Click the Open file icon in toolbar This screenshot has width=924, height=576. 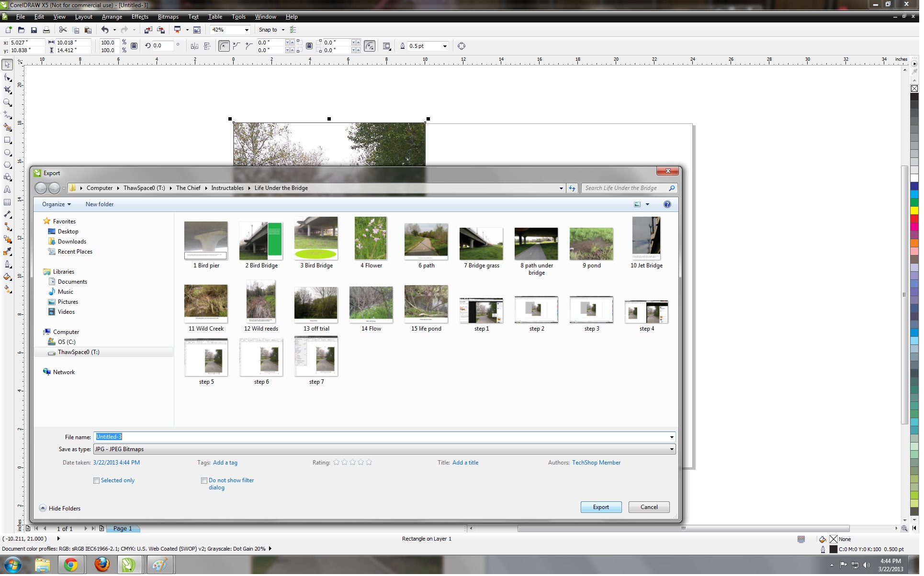[x=21, y=30]
